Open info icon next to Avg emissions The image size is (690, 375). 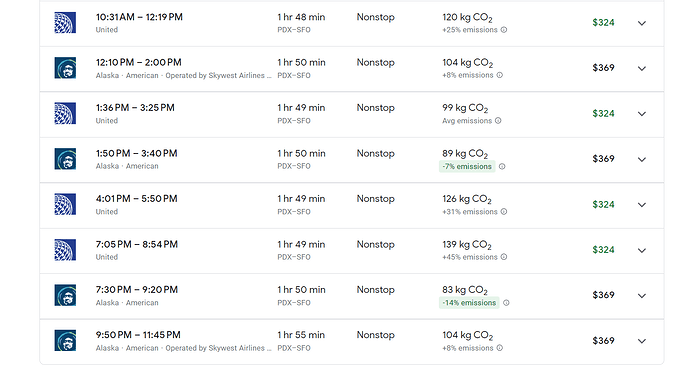[x=498, y=121]
